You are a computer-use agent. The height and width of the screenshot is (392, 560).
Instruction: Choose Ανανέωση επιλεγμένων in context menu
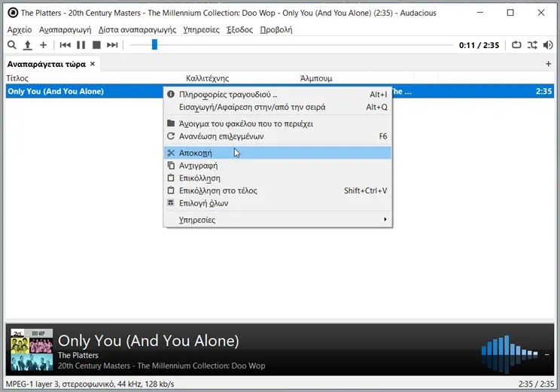click(x=278, y=136)
